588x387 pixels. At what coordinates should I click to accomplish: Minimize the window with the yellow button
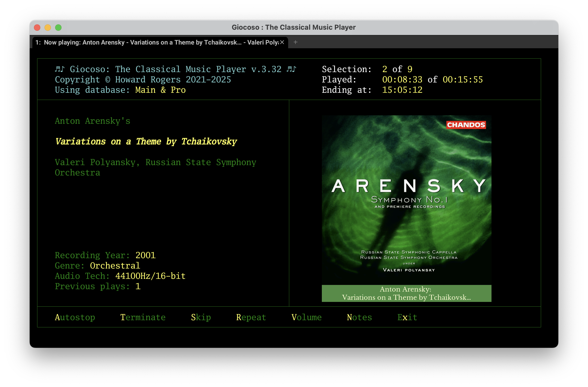(48, 27)
